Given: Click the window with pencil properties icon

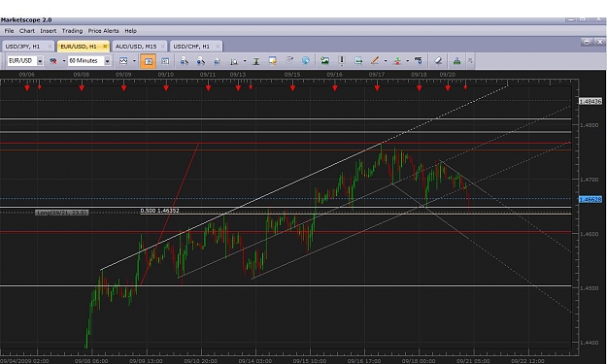Looking at the screenshot, I should click(273, 61).
